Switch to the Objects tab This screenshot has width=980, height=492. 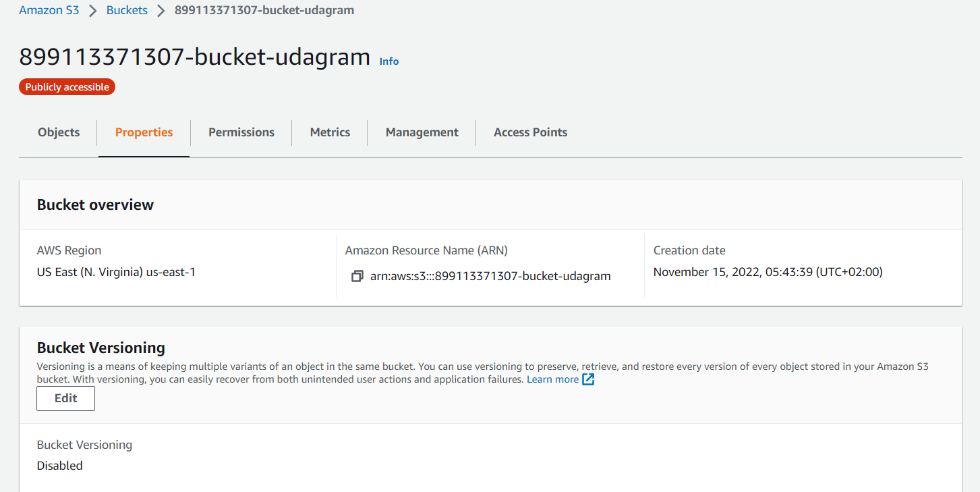(x=59, y=132)
